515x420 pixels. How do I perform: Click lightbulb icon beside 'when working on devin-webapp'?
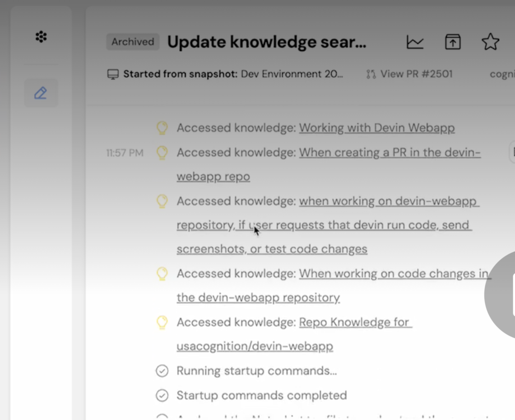coord(162,201)
